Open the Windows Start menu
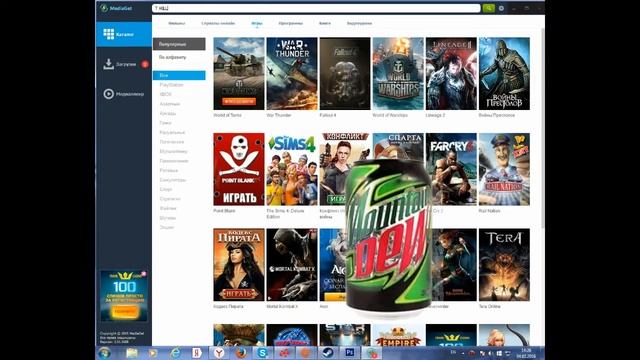 [104, 353]
